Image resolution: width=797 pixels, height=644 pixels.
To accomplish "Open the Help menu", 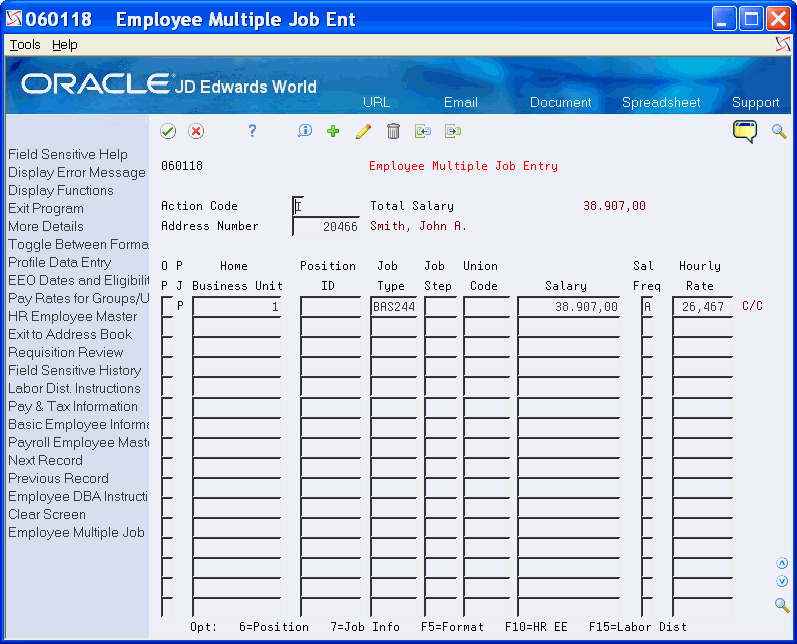I will pyautogui.click(x=65, y=45).
